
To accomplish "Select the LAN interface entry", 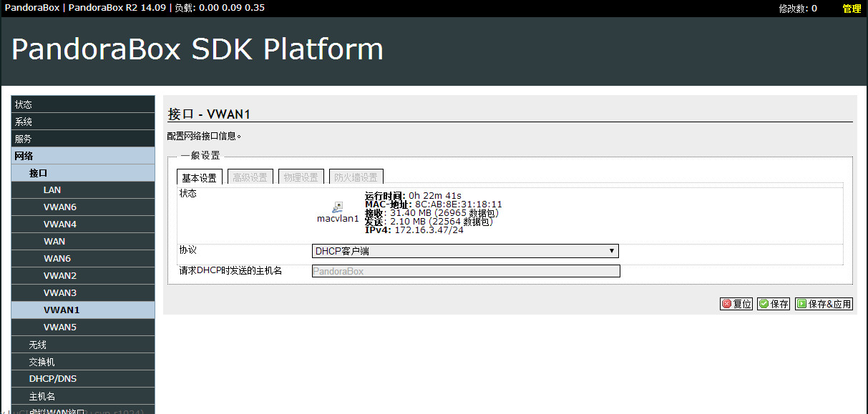I will click(83, 190).
